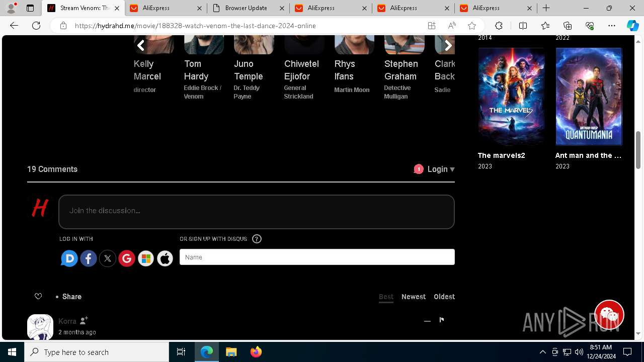Image resolution: width=644 pixels, height=362 pixels.
Task: Open the Copilot sidebar
Action: [632, 26]
